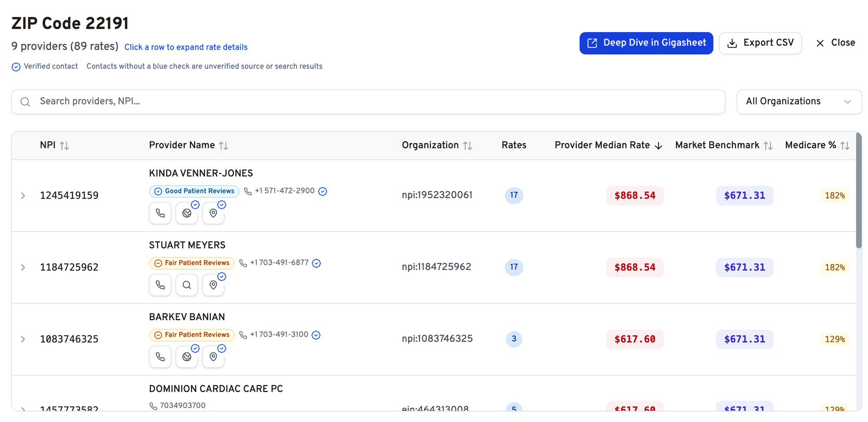Click the $671.31 benchmark in Stuart Meyers row
The image size is (868, 422).
point(745,267)
